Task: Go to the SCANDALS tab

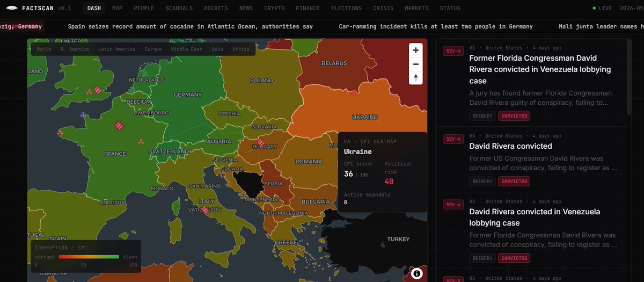Action: [179, 9]
